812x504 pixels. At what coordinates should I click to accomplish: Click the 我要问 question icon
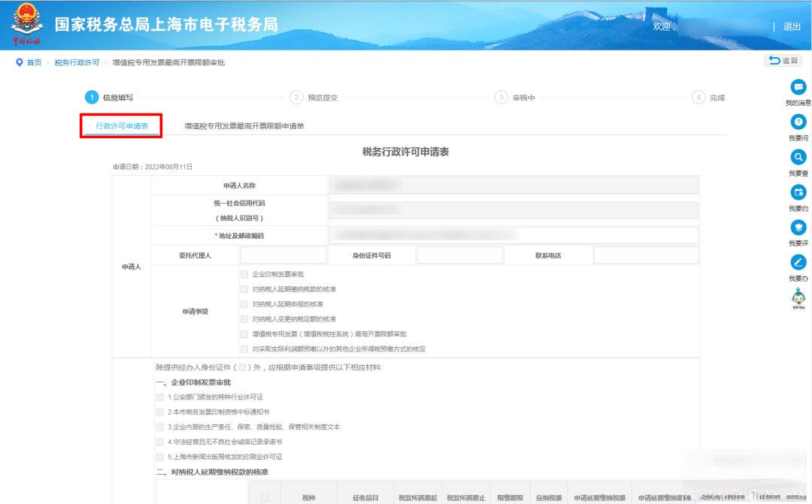[x=798, y=122]
